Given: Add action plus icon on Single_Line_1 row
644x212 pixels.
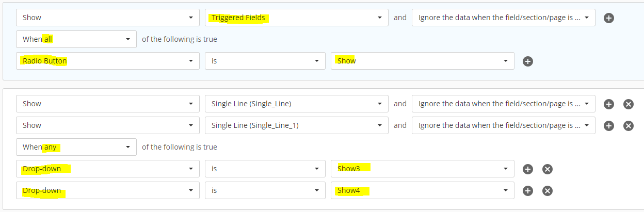Looking at the screenshot, I should pyautogui.click(x=609, y=125).
